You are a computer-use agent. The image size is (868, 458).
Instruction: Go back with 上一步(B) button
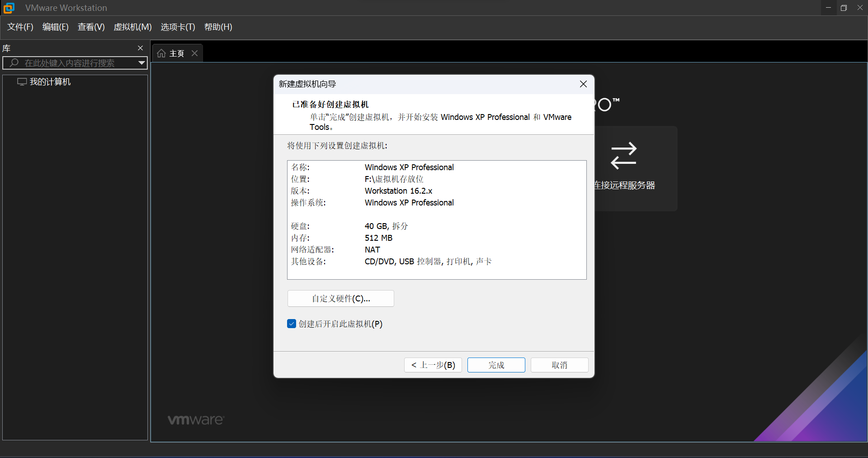tap(433, 365)
